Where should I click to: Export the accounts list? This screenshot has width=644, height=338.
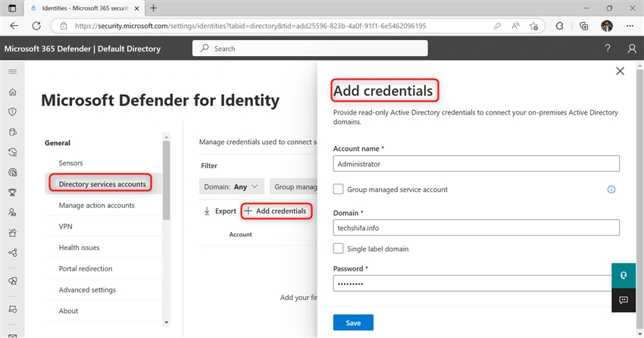220,211
